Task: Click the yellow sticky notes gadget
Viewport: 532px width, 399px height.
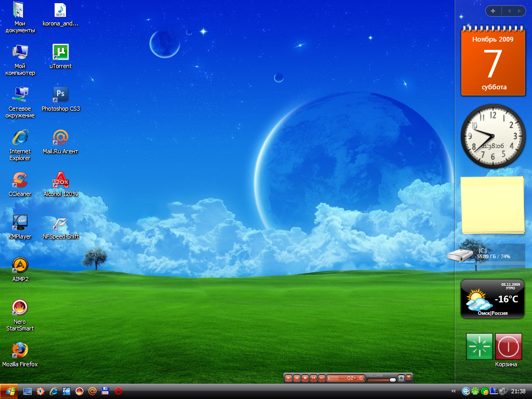Action: coord(492,205)
